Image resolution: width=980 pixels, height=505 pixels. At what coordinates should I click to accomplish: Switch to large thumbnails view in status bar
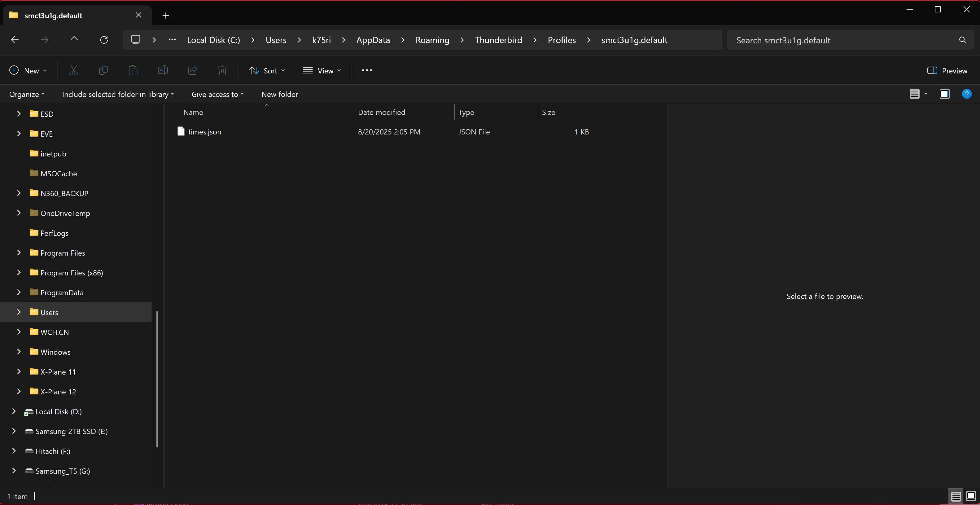coord(971,496)
